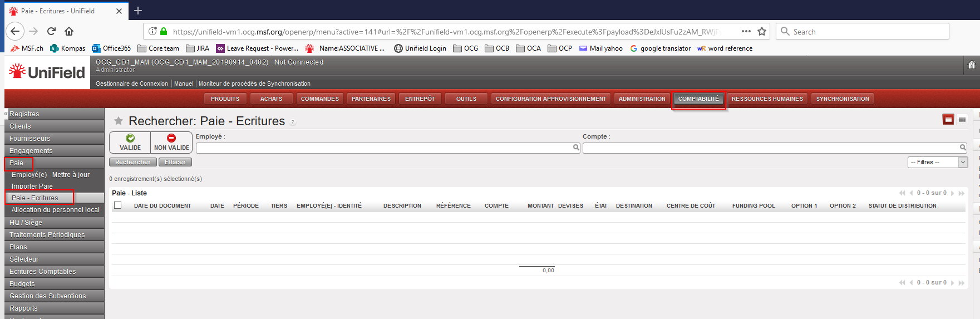Check the select-all rows checkbox
980x319 pixels.
point(118,205)
